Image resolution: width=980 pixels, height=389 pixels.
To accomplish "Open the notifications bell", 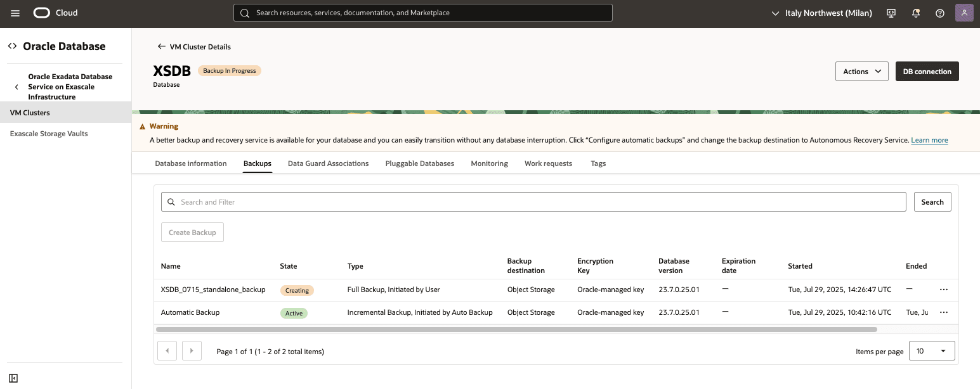I will (915, 13).
